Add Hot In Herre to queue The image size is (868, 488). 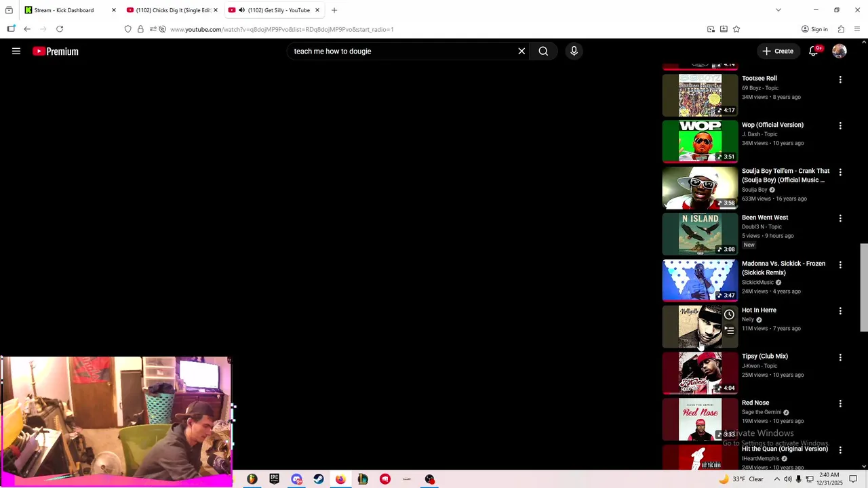coord(729,331)
